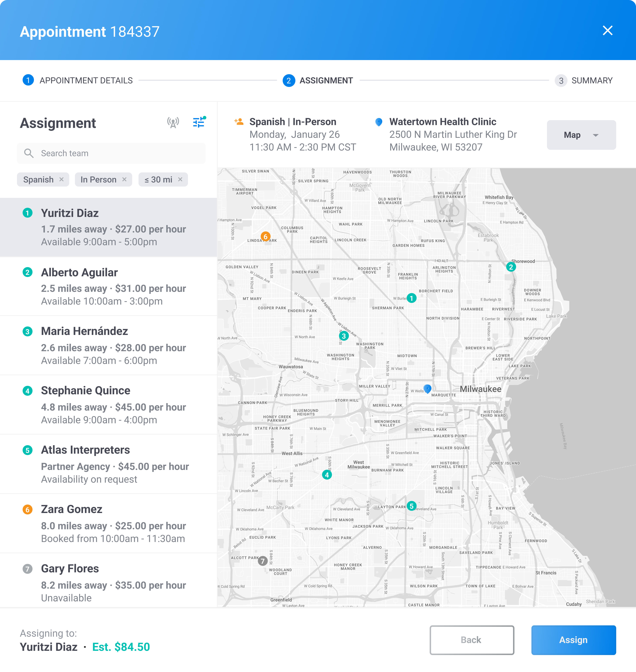Screen dimensions: 636x672
Task: Remove the 30 mile distance filter
Action: [x=180, y=179]
